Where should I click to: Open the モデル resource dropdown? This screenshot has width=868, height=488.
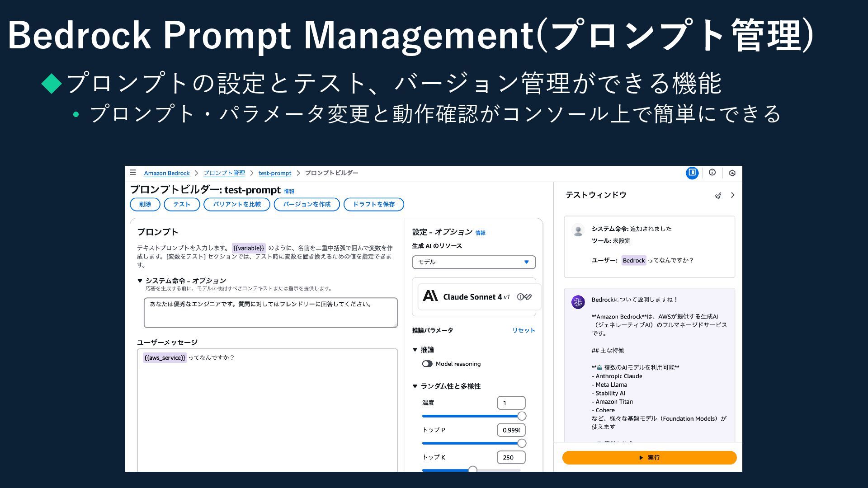point(474,262)
